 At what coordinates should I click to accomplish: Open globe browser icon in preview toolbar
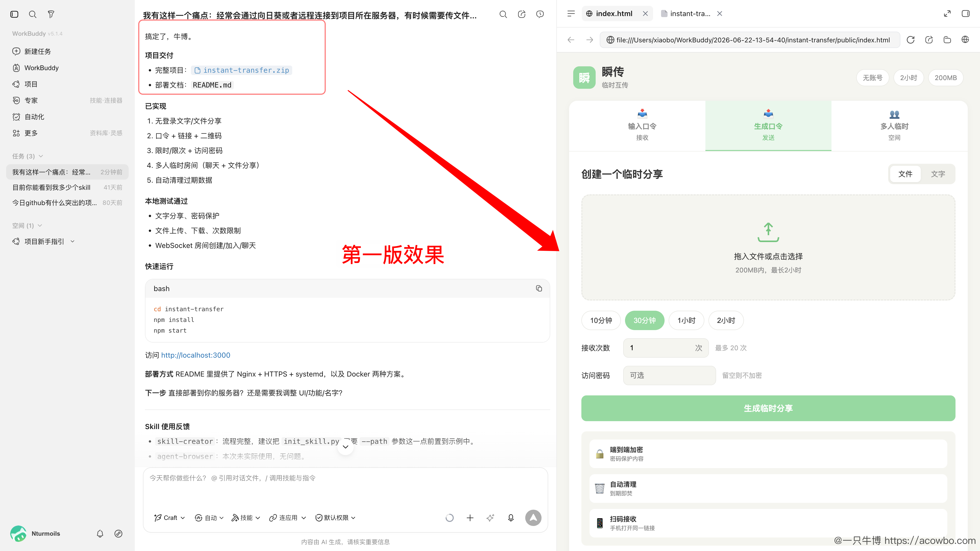[965, 40]
